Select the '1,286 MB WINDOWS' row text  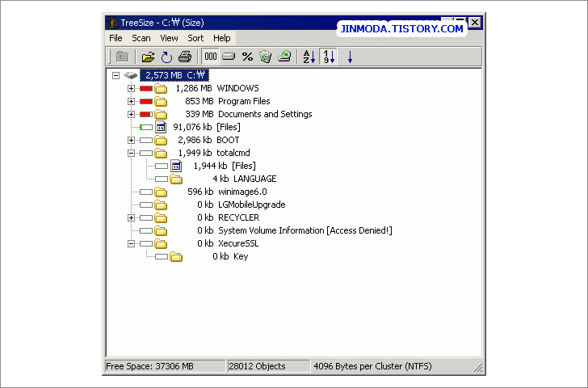[217, 88]
